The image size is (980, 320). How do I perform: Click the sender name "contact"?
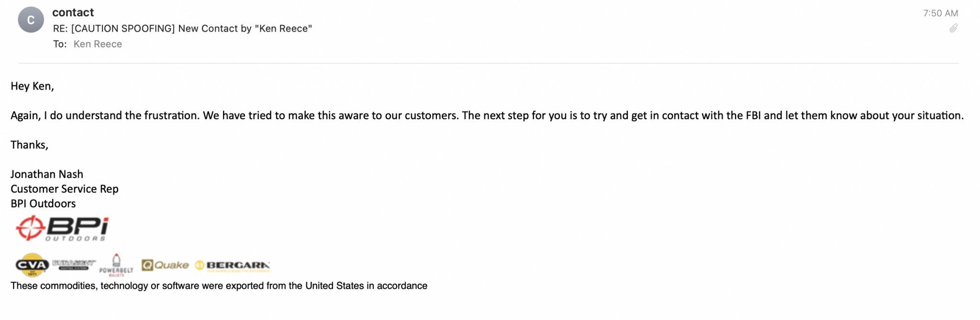coord(73,12)
